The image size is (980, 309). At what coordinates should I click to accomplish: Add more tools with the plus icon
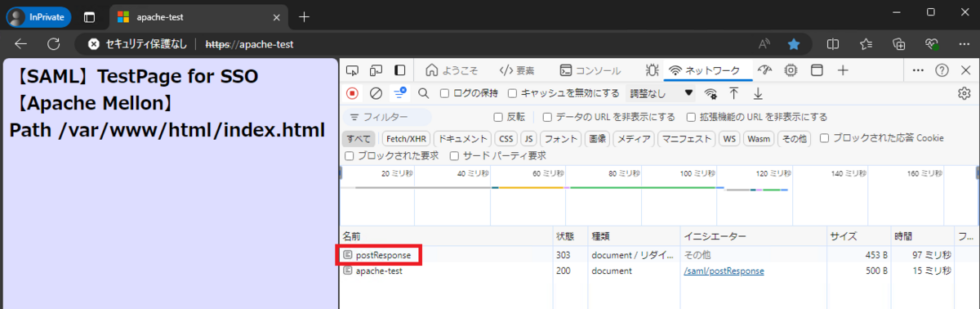tap(843, 70)
